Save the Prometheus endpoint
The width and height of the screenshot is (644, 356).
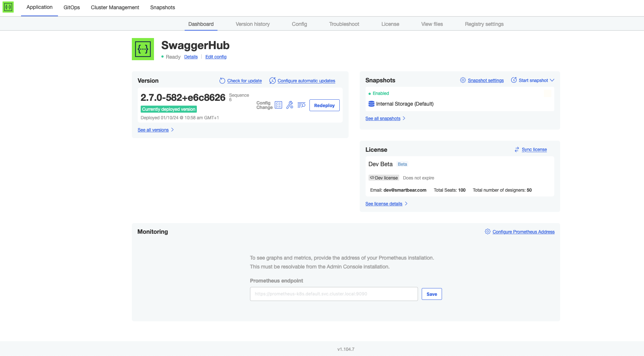431,294
